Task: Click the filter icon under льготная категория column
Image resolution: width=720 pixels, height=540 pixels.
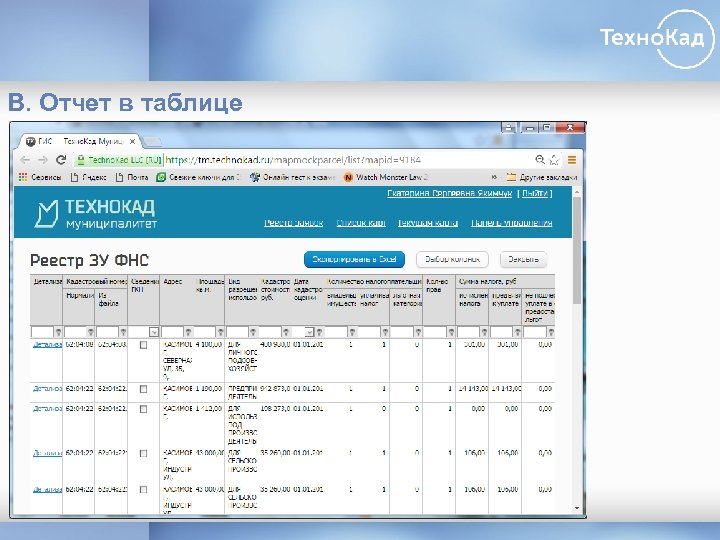Action: (418, 332)
